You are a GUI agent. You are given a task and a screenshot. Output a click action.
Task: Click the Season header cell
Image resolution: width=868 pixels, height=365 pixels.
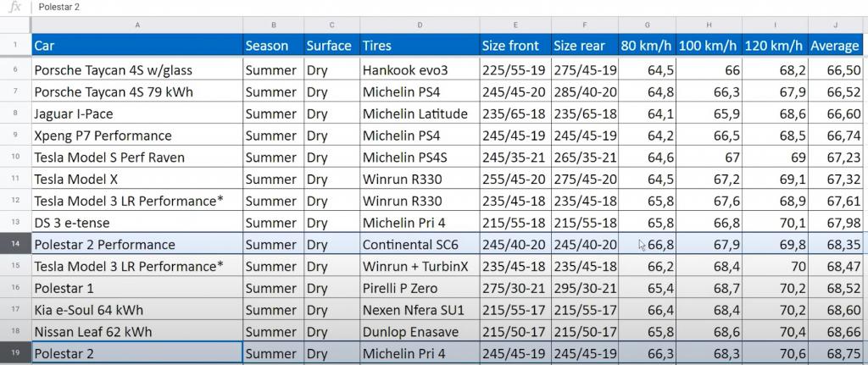pos(274,46)
